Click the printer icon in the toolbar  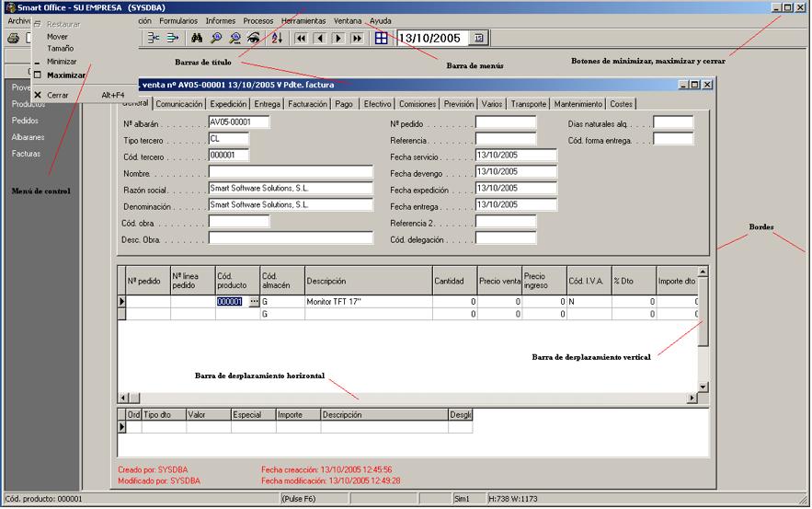pos(13,39)
